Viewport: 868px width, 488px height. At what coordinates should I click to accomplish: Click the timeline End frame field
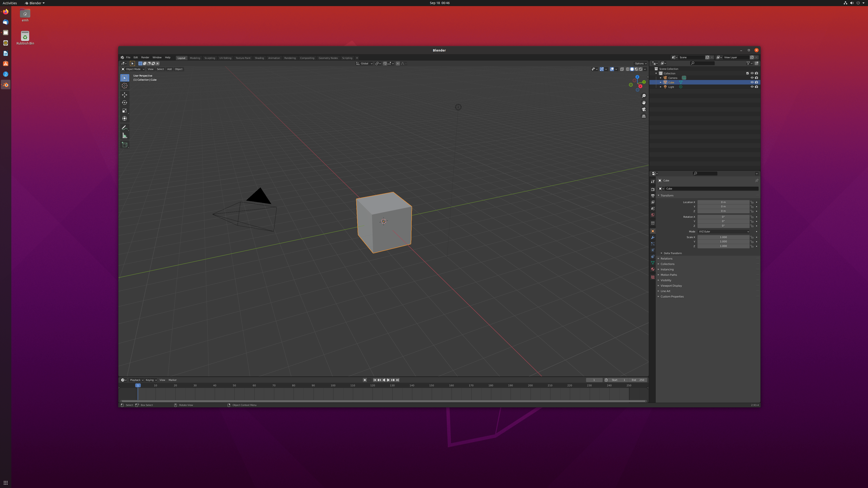pos(638,380)
